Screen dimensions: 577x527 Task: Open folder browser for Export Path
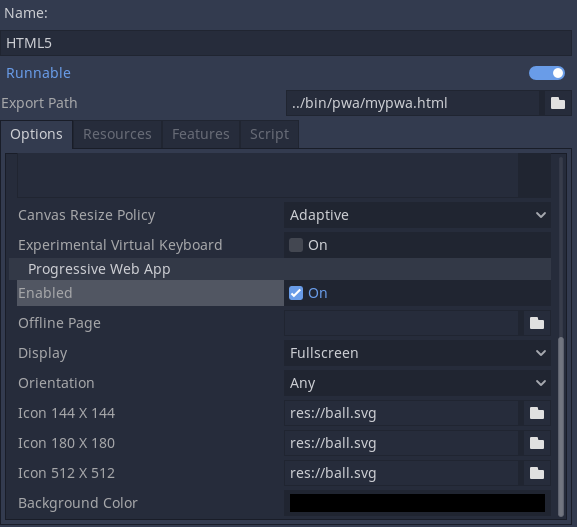[x=558, y=103]
